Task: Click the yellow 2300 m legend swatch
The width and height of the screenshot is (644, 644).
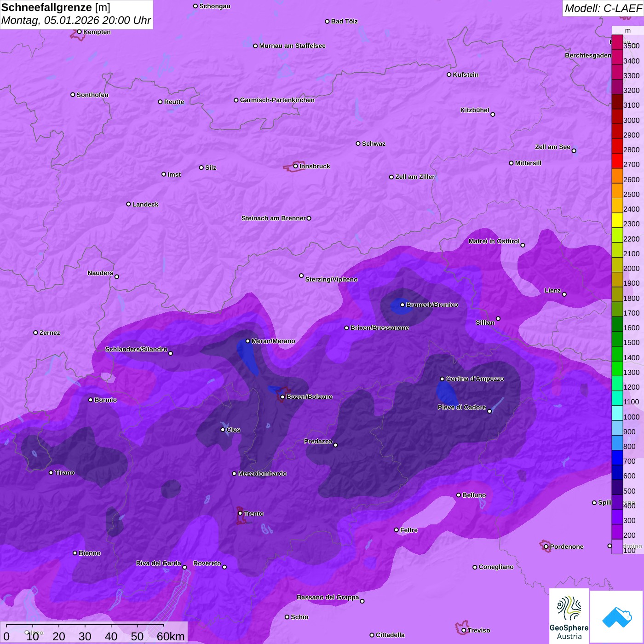Action: 617,221
